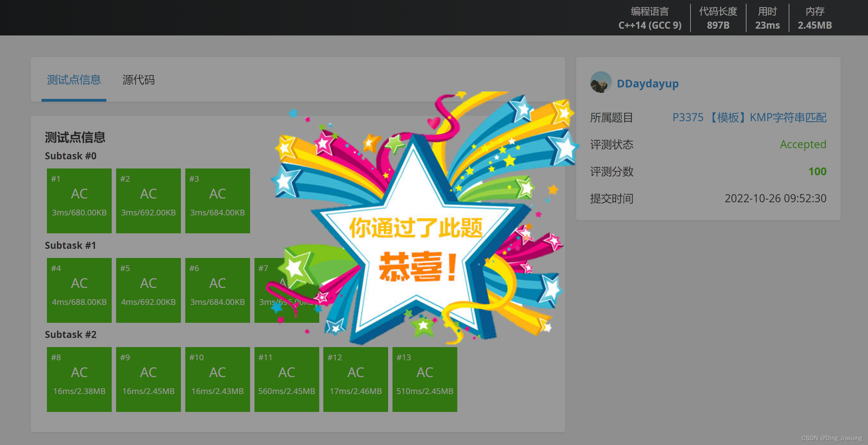
Task: Open test case #4 result tile
Action: click(x=79, y=290)
